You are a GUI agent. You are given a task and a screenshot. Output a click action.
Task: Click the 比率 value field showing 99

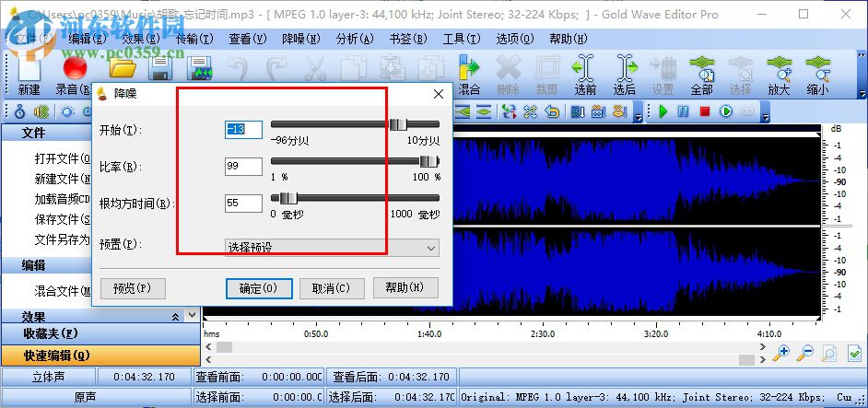pos(243,166)
